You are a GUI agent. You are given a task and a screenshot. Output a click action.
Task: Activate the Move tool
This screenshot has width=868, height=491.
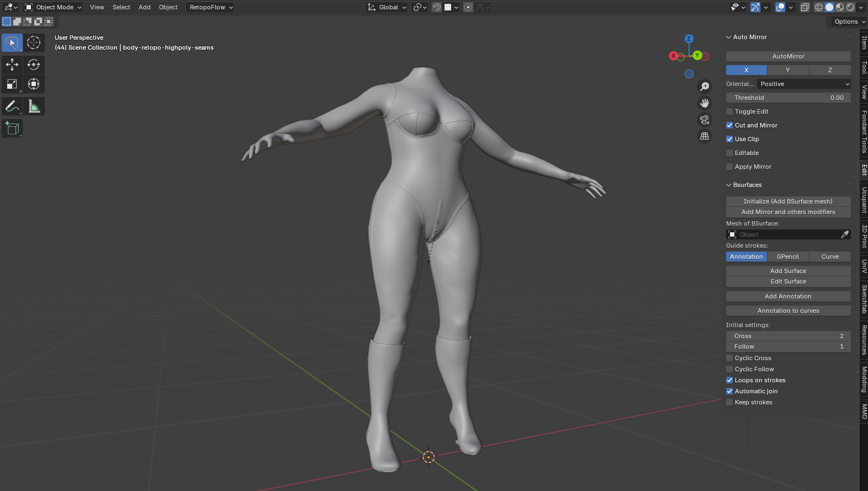[12, 65]
